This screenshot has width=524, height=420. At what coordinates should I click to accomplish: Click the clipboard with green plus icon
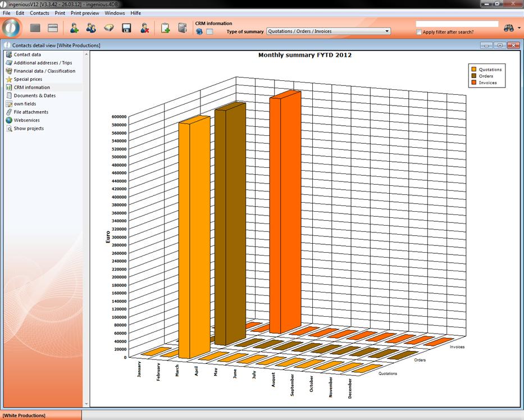pos(165,28)
